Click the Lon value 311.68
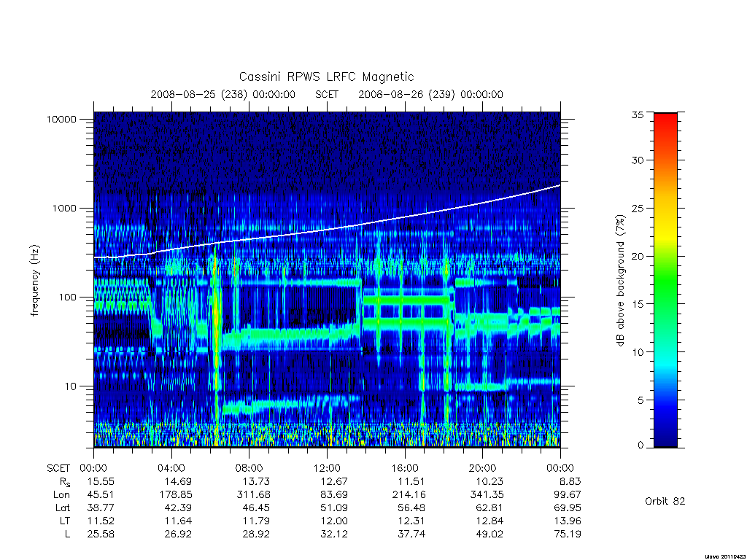This screenshot has height=560, width=747. [x=253, y=495]
